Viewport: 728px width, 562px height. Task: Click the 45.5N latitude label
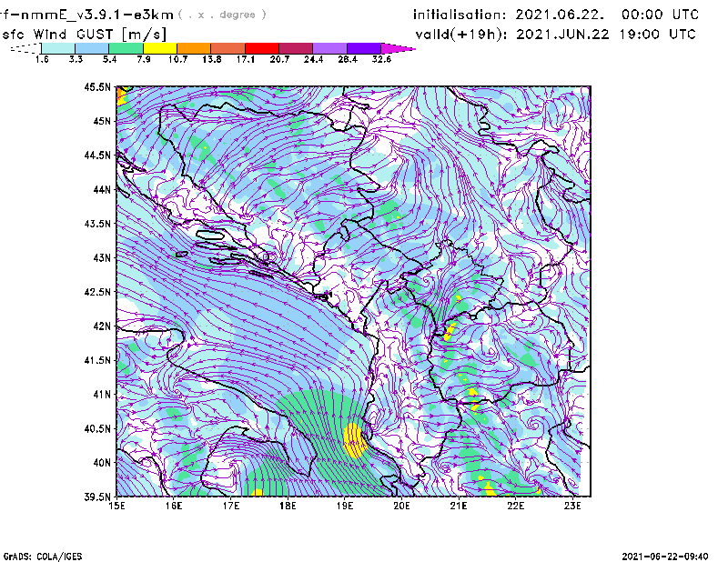[x=97, y=86]
